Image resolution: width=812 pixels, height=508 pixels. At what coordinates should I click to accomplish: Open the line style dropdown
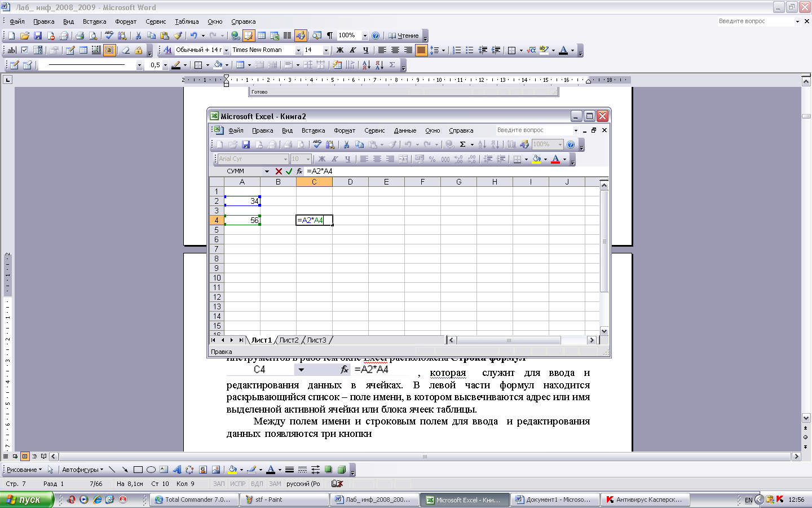point(139,65)
